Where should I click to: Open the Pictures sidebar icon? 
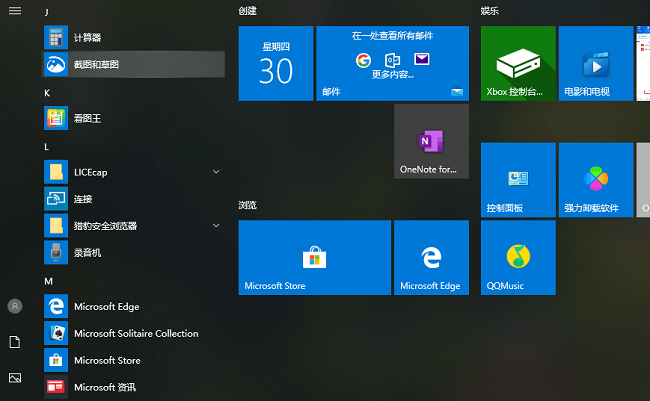pyautogui.click(x=15, y=378)
